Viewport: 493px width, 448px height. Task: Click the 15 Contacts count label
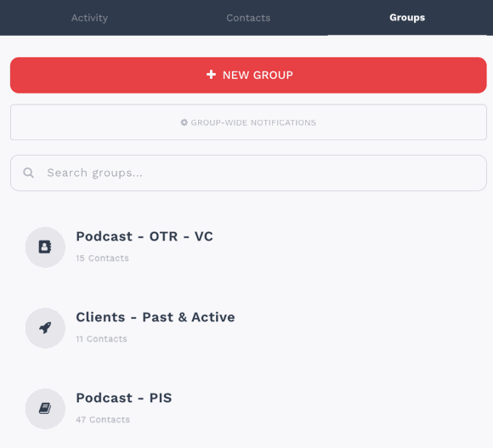tap(103, 258)
